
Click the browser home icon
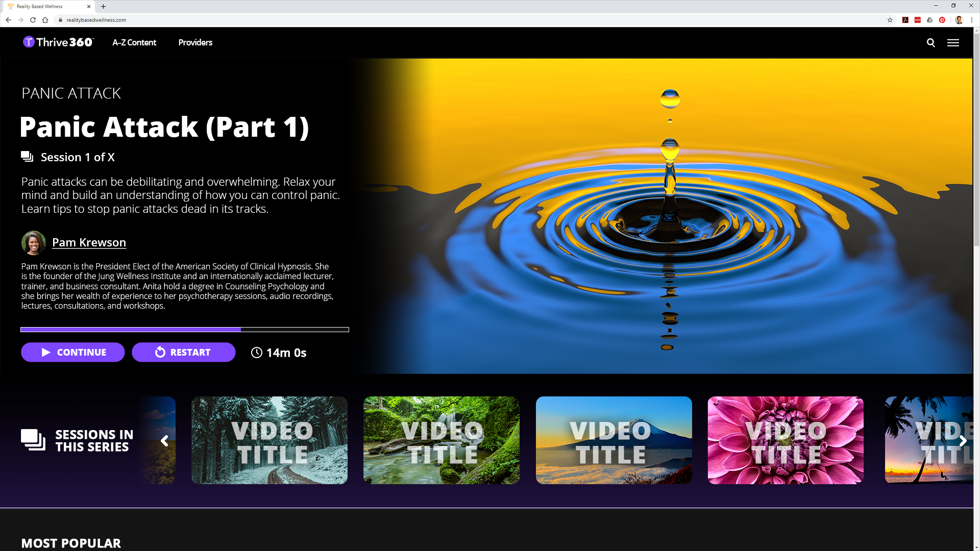point(45,20)
